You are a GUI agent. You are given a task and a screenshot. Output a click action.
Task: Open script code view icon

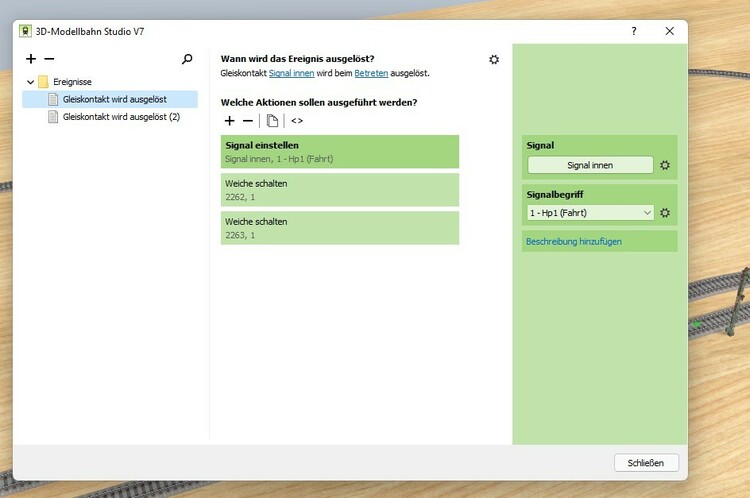(297, 121)
